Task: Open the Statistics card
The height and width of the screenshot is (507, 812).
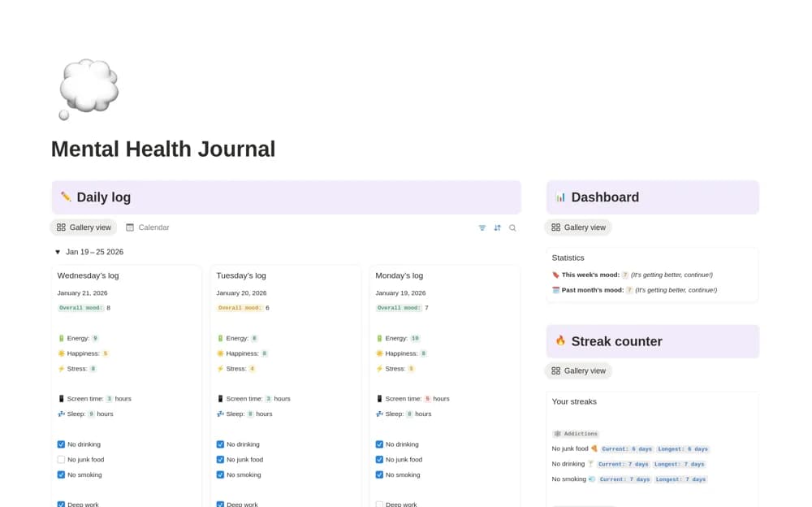Action: click(652, 275)
